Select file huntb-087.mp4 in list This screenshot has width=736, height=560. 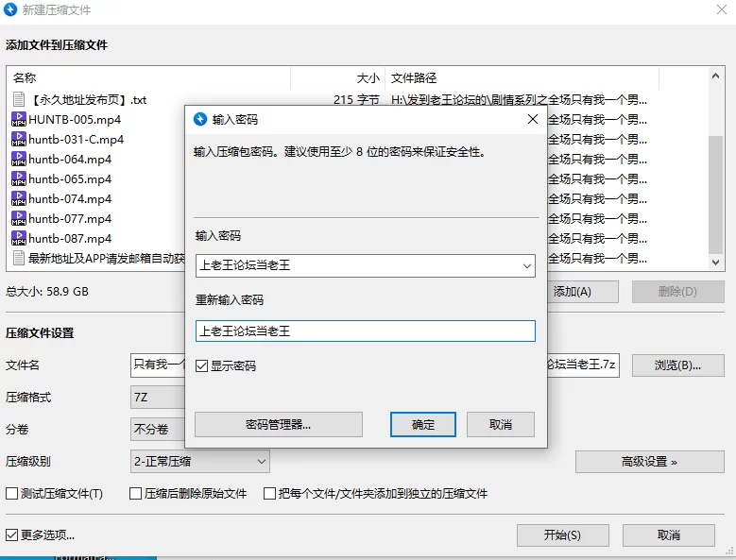pyautogui.click(x=70, y=239)
